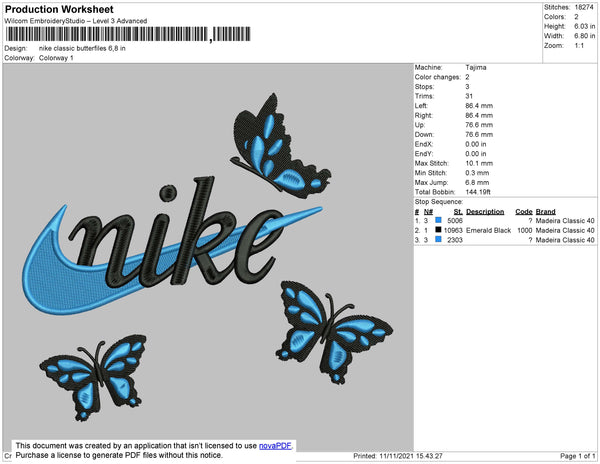This screenshot has width=600, height=464.
Task: Click the Colors value 2 in header
Action: 576,17
